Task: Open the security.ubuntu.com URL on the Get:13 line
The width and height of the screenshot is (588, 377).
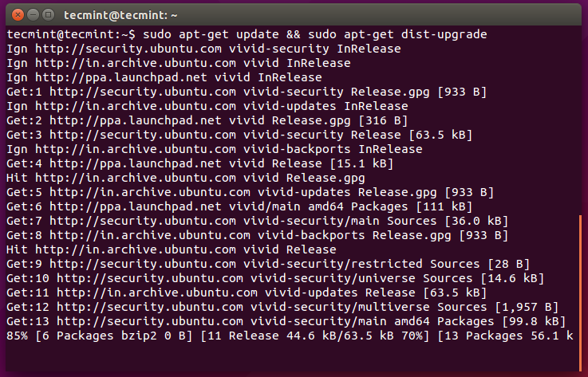Action: (149, 321)
